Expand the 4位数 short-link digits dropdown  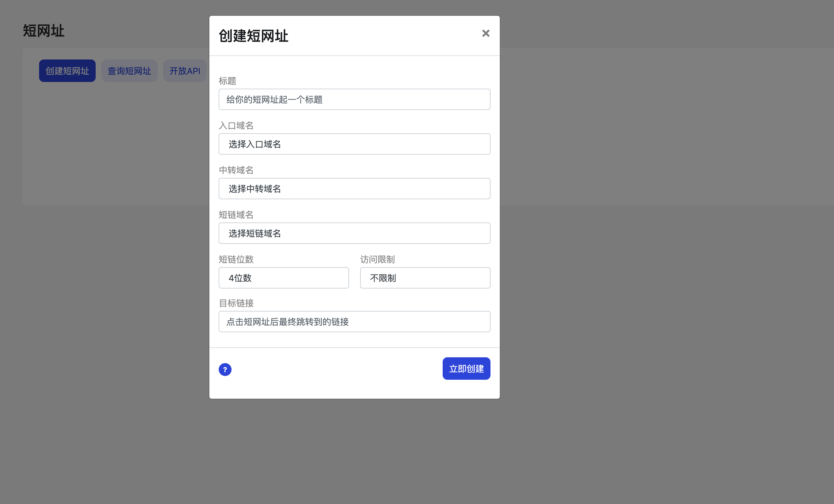(284, 278)
